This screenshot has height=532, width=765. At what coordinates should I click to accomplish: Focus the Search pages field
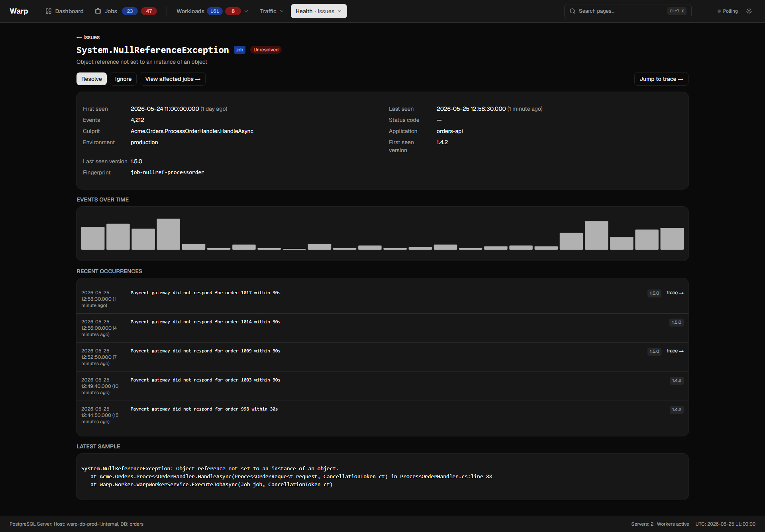point(628,11)
